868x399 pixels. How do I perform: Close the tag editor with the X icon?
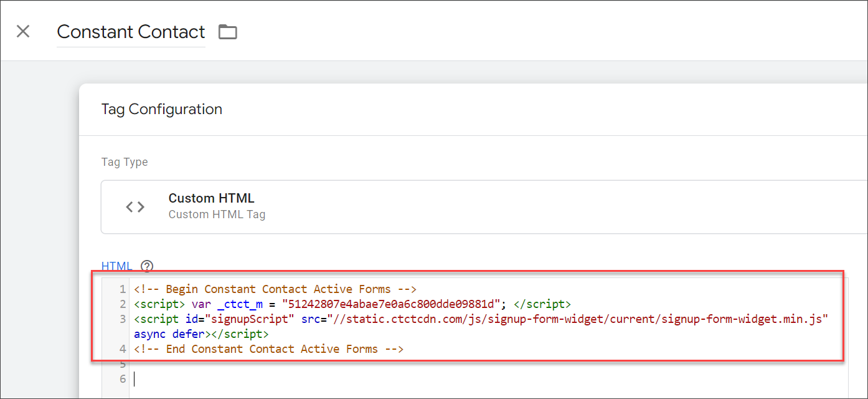[23, 31]
